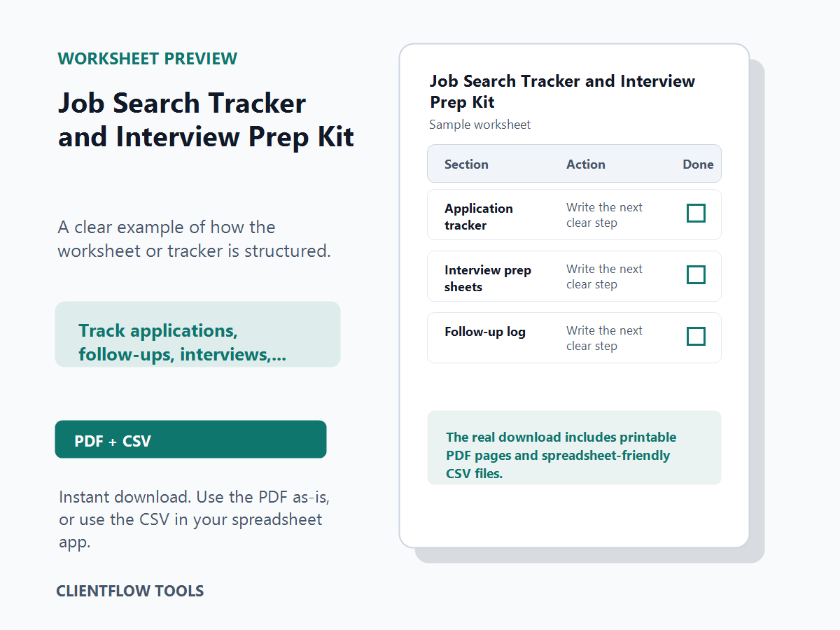
Task: Click the Section column header
Action: coord(466,164)
